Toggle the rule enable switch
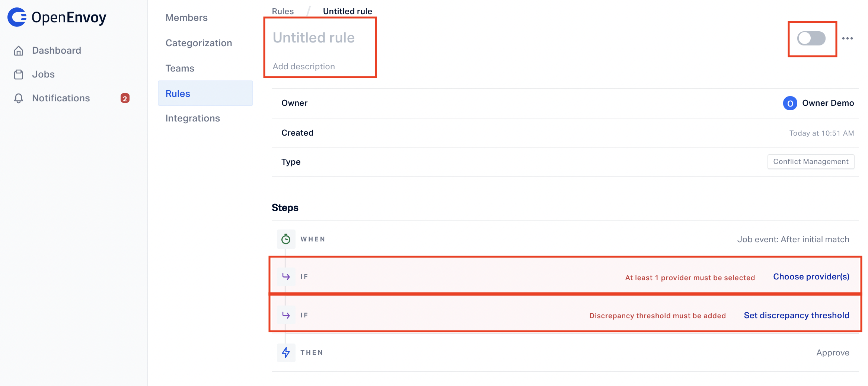This screenshot has width=868, height=386. pyautogui.click(x=811, y=38)
